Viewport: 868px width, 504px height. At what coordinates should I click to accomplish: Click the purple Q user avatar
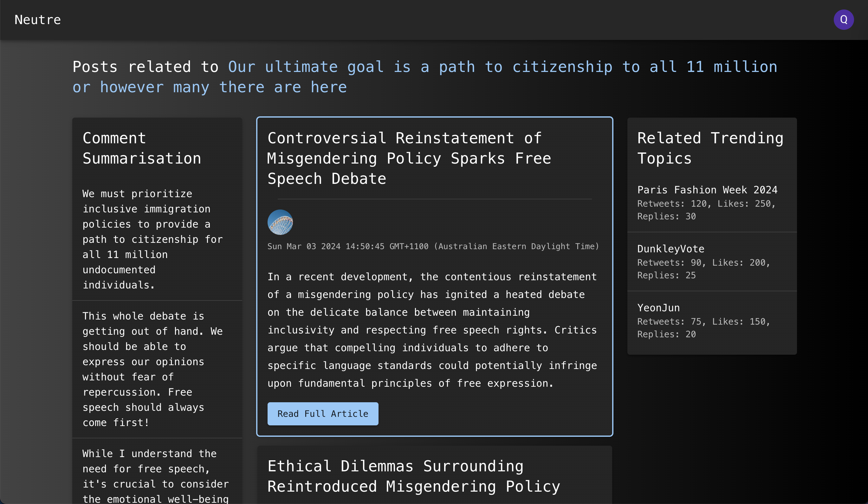pos(843,20)
